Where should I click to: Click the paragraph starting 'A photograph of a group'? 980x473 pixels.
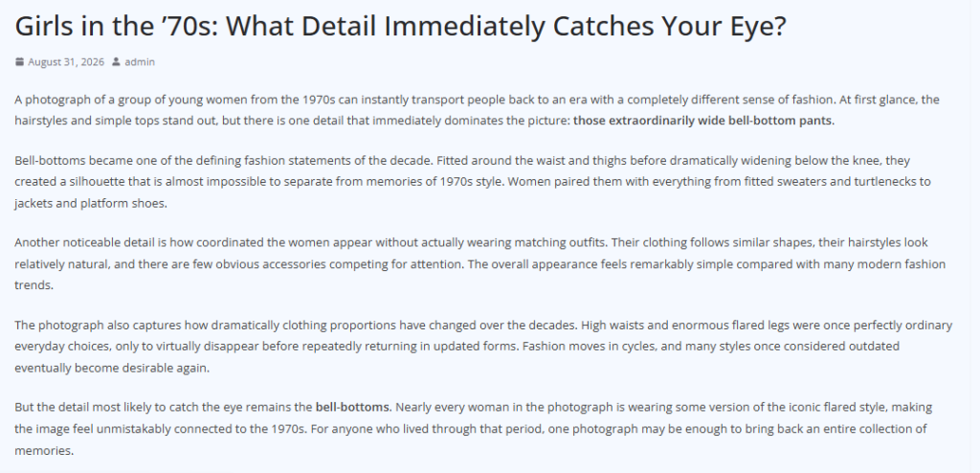pyautogui.click(x=477, y=110)
